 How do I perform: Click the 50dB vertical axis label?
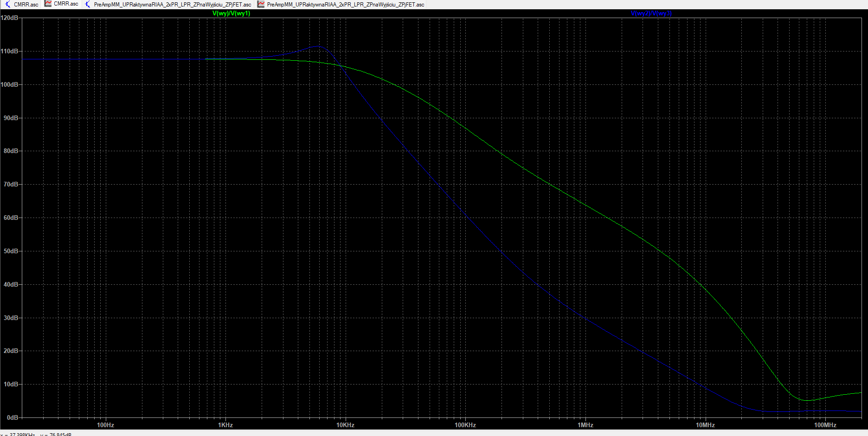pyautogui.click(x=11, y=251)
